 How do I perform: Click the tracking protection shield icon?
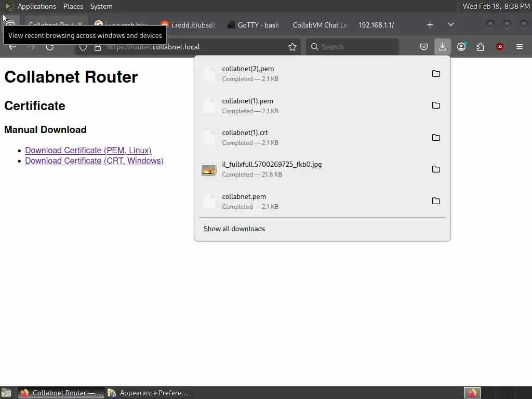tap(83, 47)
